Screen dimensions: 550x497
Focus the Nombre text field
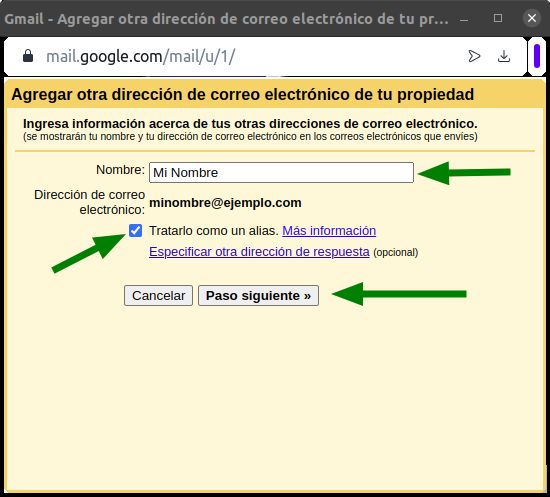pyautogui.click(x=281, y=173)
